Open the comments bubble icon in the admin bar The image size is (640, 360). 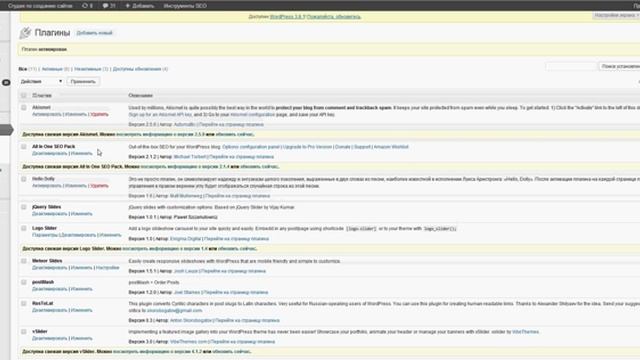109,6
